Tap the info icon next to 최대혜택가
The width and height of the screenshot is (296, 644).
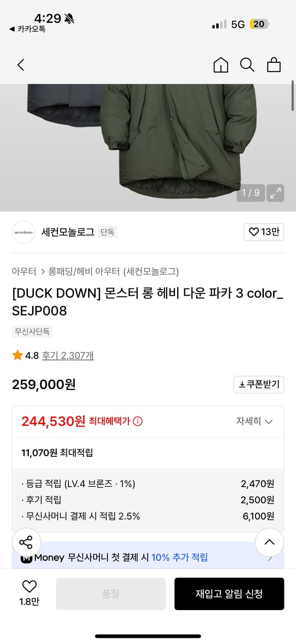click(136, 422)
